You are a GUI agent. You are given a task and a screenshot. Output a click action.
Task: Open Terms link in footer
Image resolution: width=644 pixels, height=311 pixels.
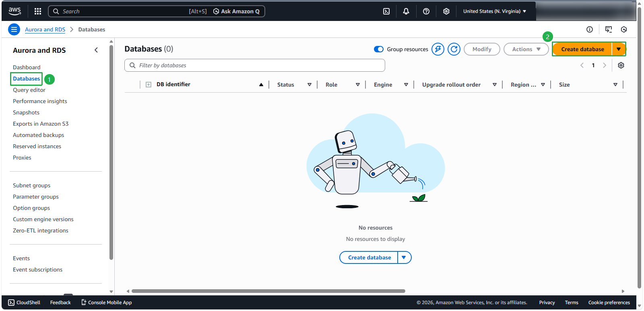(572, 303)
